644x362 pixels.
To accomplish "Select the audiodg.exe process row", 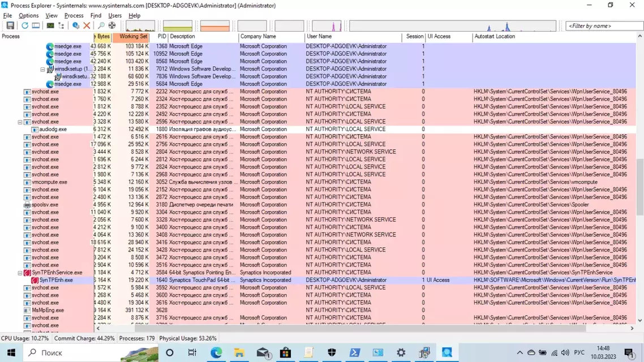I will tap(318, 130).
